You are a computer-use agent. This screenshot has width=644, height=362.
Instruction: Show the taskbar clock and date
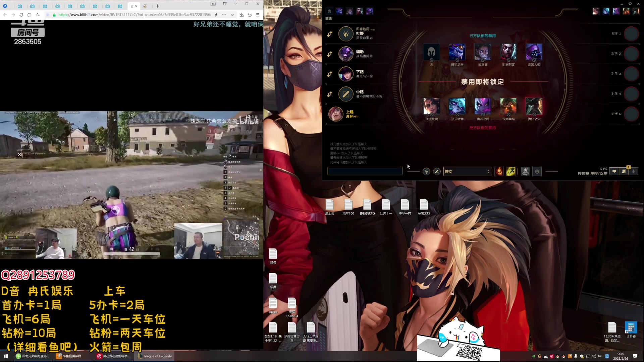(x=621, y=356)
